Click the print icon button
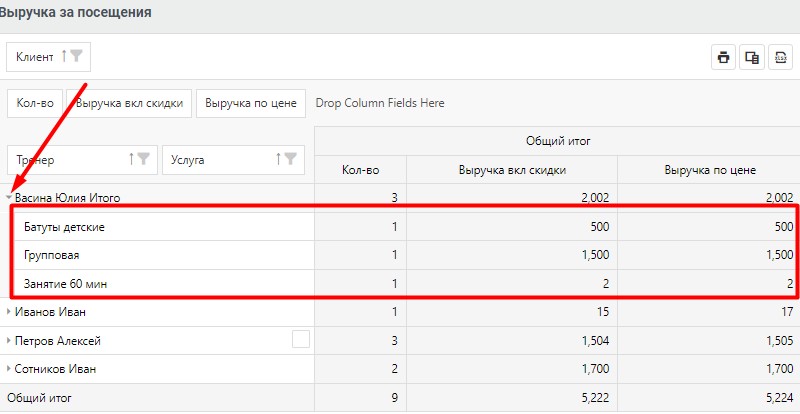Image resolution: width=800 pixels, height=414 pixels. (x=723, y=57)
